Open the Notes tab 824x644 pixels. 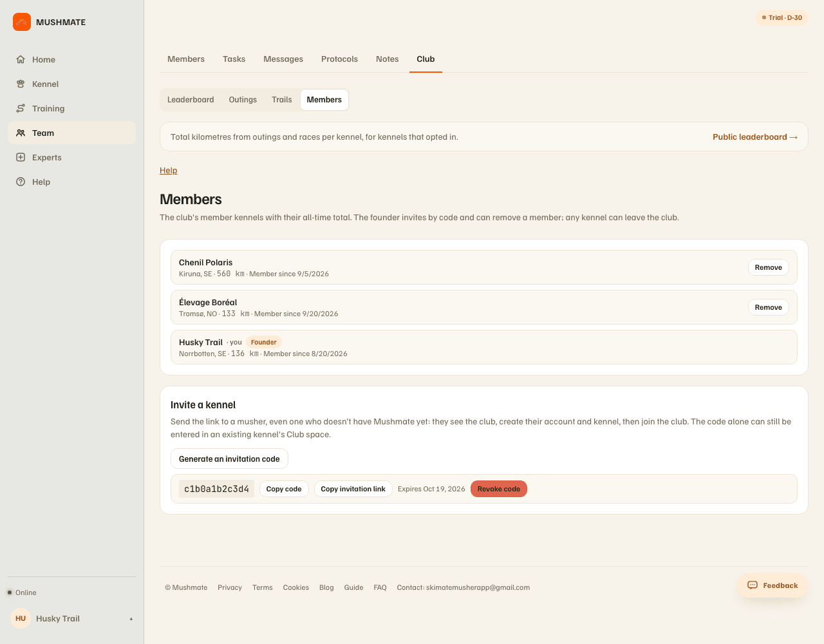coord(388,59)
